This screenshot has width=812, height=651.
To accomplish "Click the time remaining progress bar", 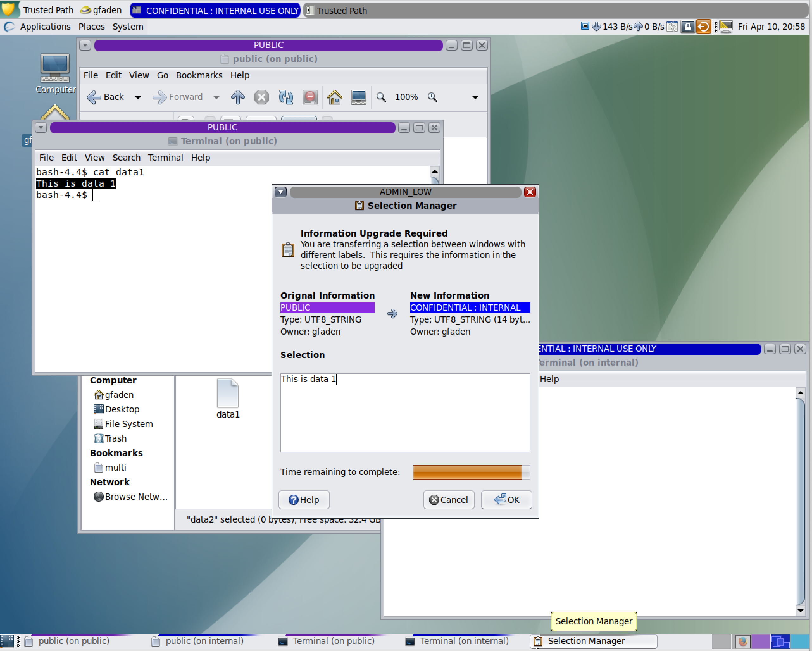I will (471, 472).
